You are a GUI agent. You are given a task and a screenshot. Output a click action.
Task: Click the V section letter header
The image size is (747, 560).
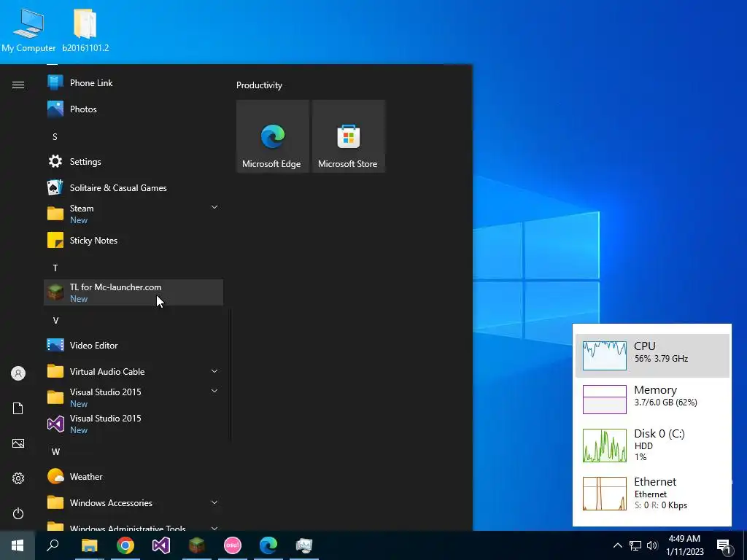55,321
